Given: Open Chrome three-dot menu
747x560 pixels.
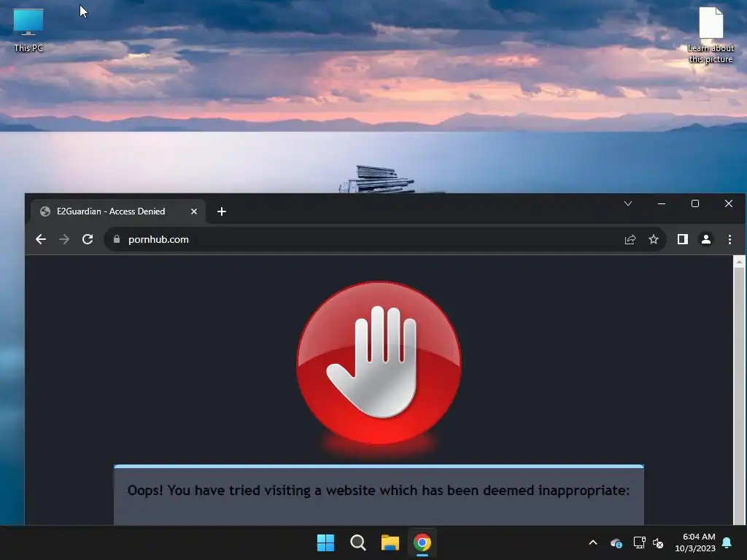Looking at the screenshot, I should point(729,239).
